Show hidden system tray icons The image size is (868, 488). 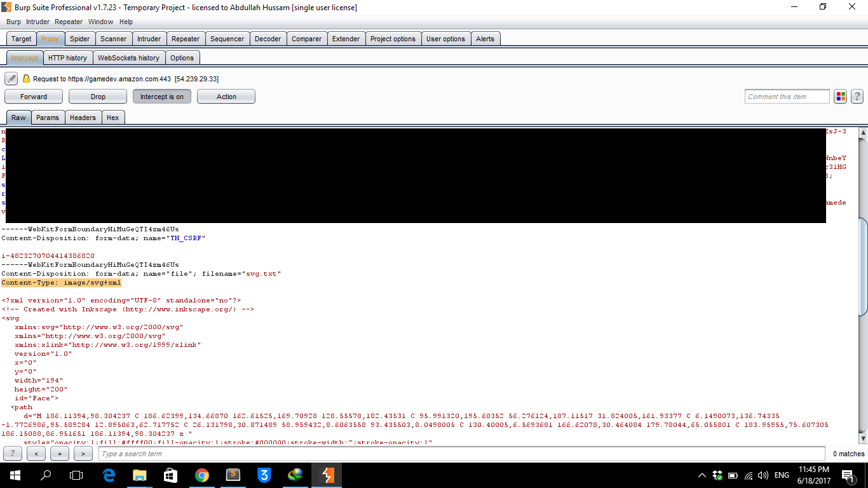pyautogui.click(x=702, y=475)
